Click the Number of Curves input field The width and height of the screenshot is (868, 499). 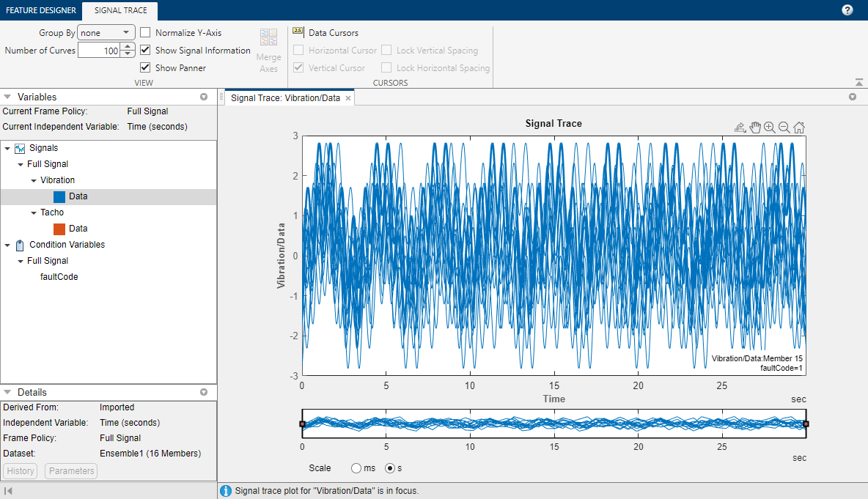coord(99,51)
